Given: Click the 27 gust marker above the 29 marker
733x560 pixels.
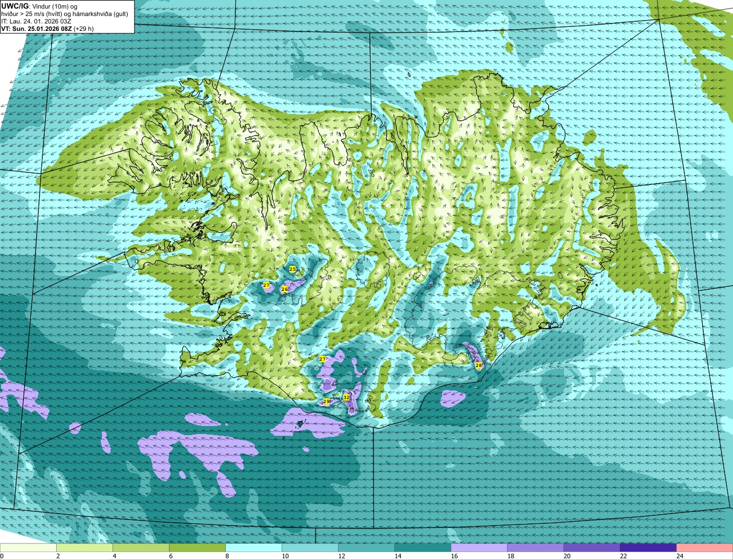Looking at the screenshot, I should (x=322, y=359).
